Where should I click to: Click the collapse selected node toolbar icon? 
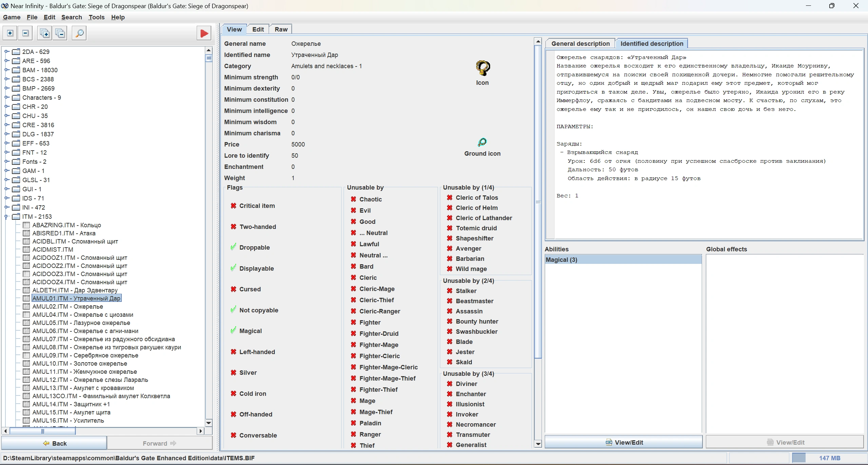tap(25, 33)
